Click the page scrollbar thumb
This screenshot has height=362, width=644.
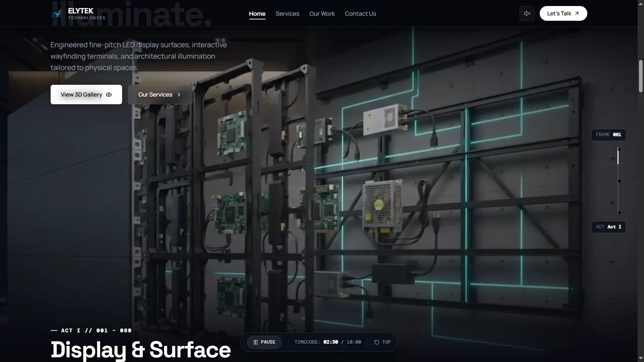(641, 76)
